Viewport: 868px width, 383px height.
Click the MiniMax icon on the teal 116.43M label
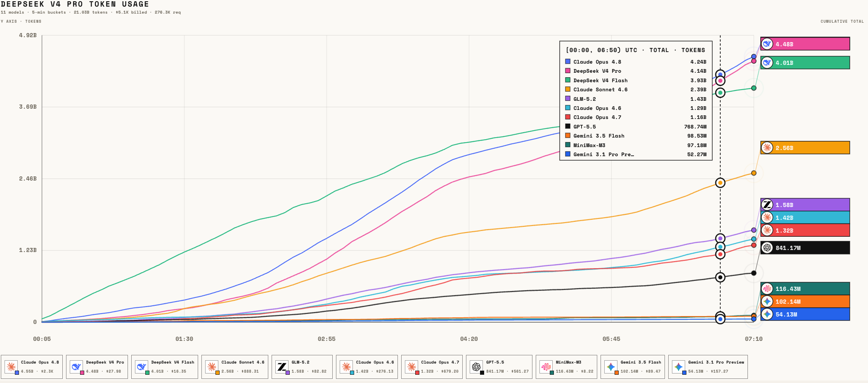767,289
